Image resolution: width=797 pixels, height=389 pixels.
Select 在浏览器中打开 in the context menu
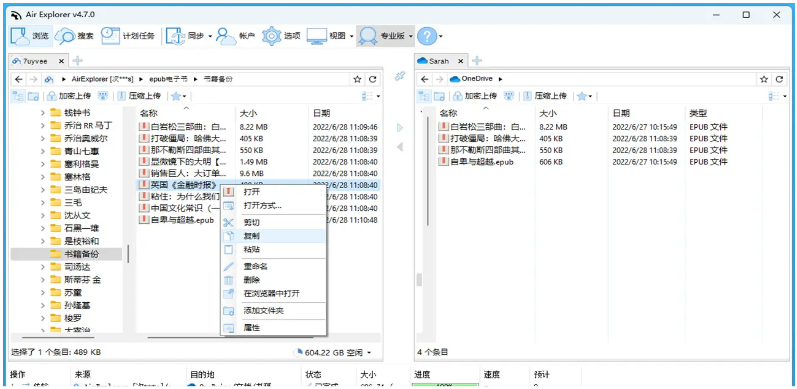point(273,294)
